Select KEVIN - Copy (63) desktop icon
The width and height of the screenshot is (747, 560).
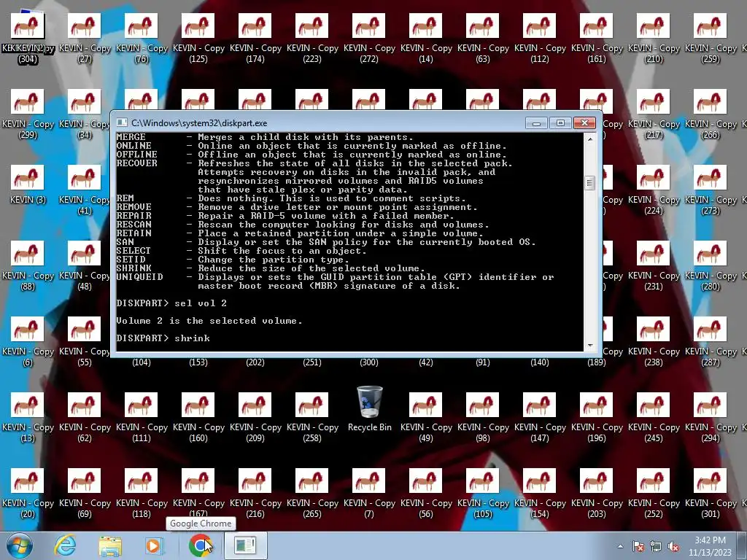tap(483, 38)
